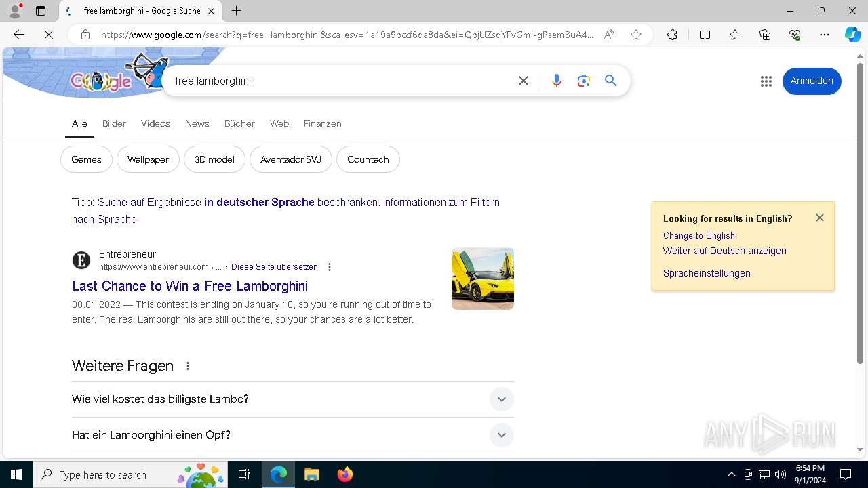Image resolution: width=868 pixels, height=488 pixels.
Task: Open options for Entrepreneur result
Action: [330, 267]
